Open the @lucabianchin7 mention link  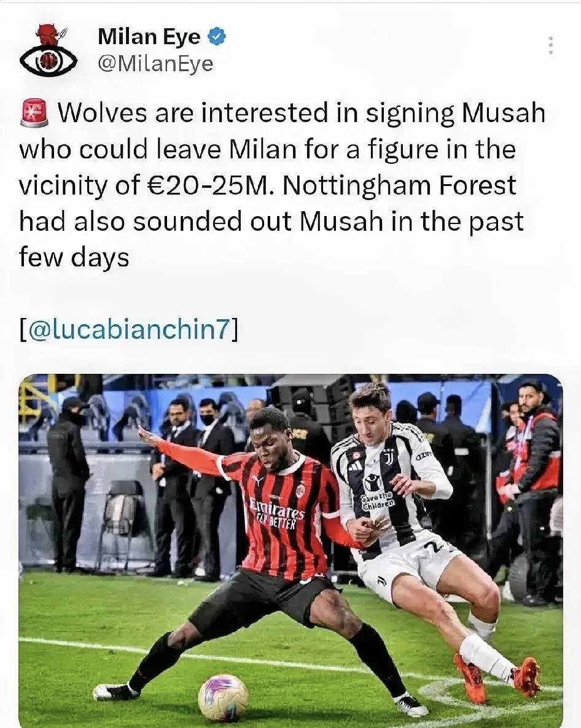pos(129,330)
